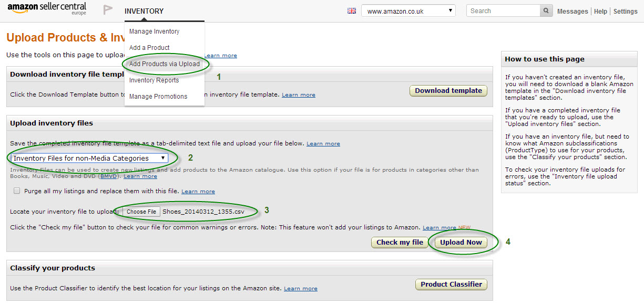Click the Amazon Seller Central logo
644x305 pixels.
[x=47, y=9]
